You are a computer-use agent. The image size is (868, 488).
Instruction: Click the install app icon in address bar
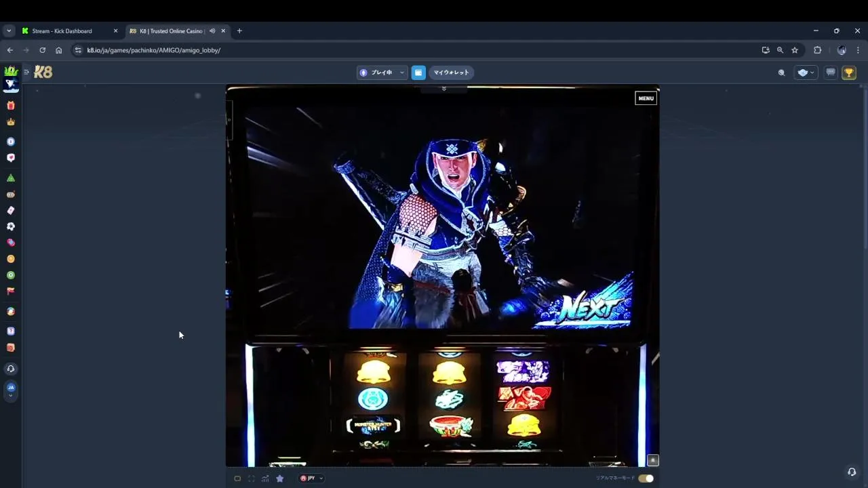point(766,50)
